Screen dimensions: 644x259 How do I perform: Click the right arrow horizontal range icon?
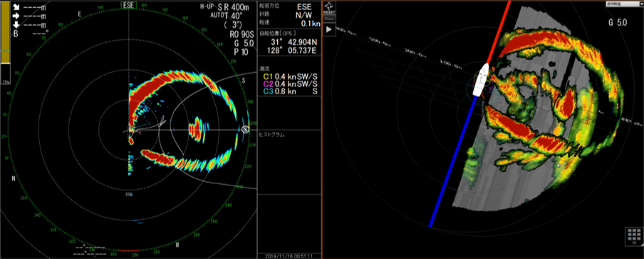pos(16,16)
